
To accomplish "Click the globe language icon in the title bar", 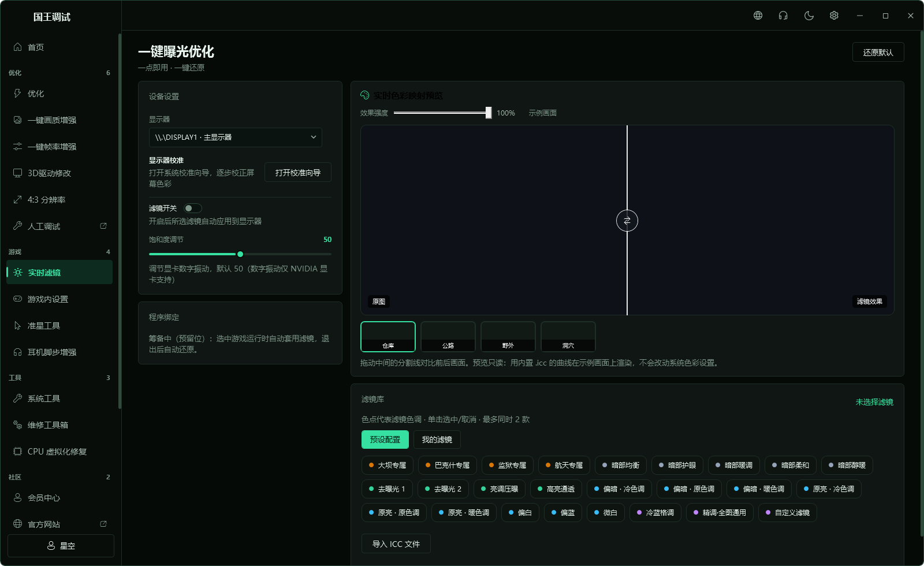I will click(x=758, y=16).
